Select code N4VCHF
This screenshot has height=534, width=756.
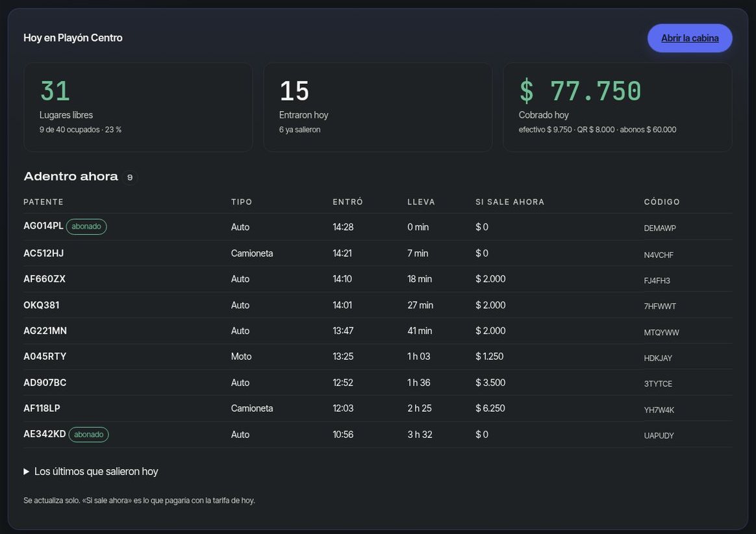click(659, 255)
